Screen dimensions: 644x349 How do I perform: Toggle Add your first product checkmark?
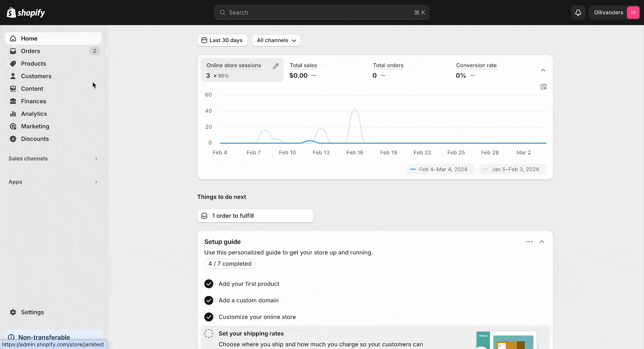208,284
